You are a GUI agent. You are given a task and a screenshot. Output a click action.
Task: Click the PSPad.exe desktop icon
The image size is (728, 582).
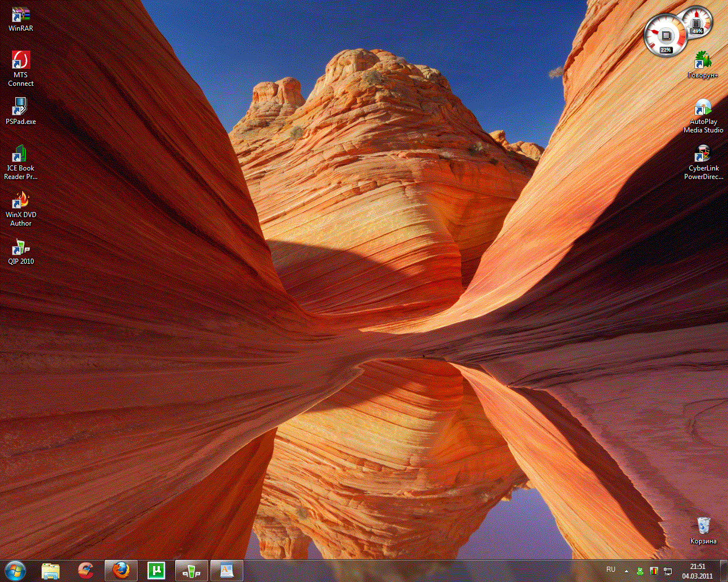[x=20, y=111]
